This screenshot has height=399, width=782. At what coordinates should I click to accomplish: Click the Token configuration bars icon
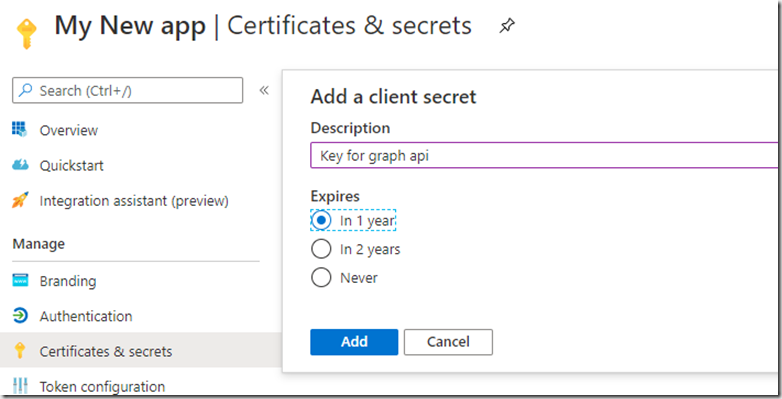[x=20, y=386]
